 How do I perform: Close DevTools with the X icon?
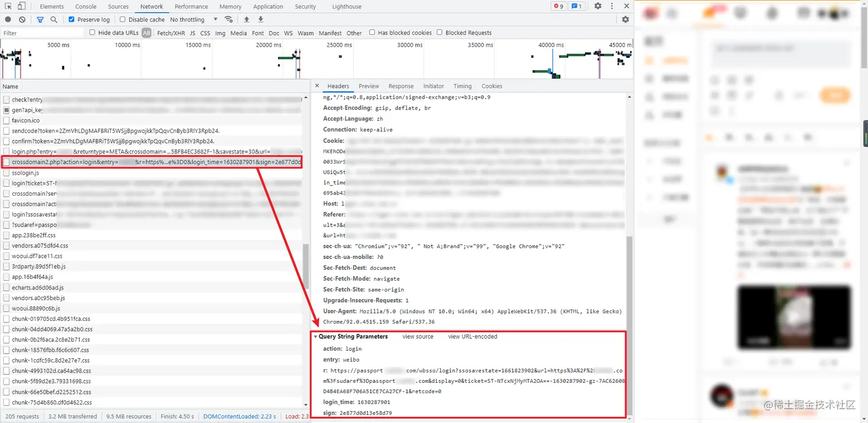tap(626, 6)
